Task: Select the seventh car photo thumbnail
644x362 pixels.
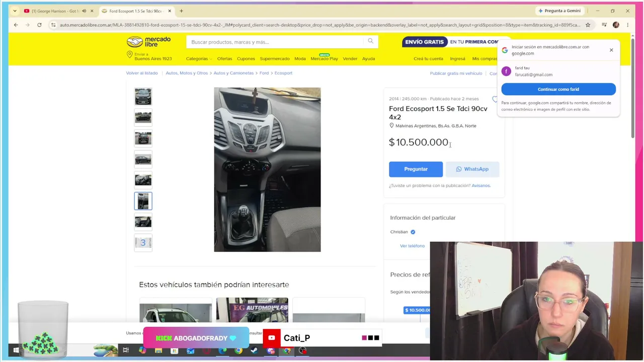Action: (143, 222)
